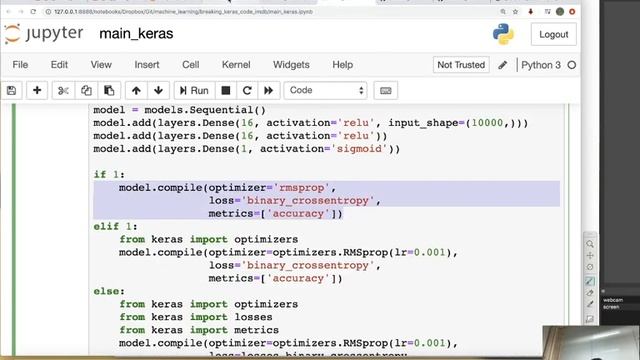Open the Code cell type dropdown

point(325,90)
